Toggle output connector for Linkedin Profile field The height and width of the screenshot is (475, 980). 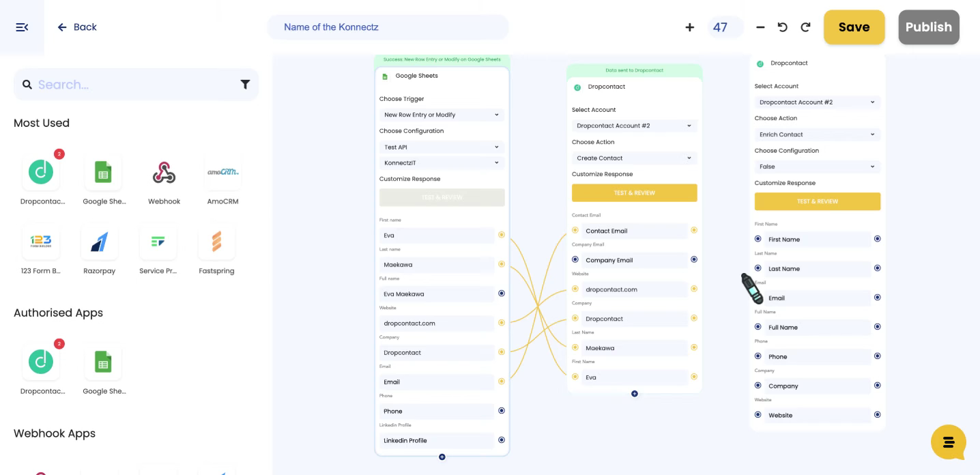pyautogui.click(x=502, y=440)
